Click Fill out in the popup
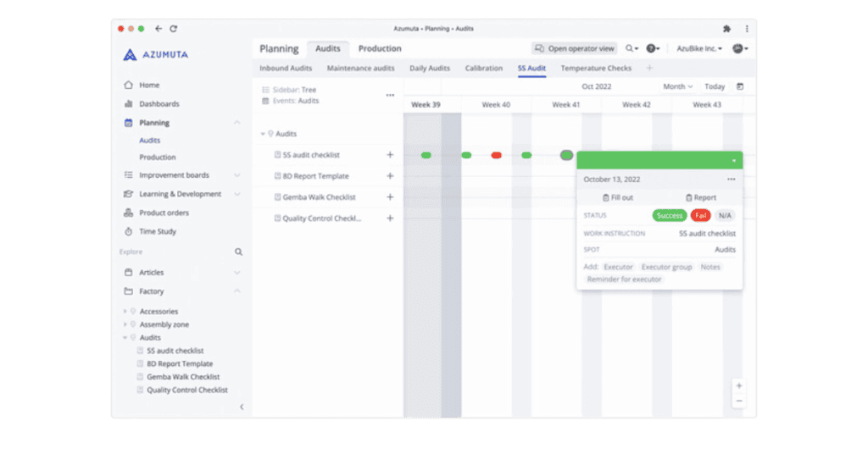This screenshot has height=454, width=868. 618,197
